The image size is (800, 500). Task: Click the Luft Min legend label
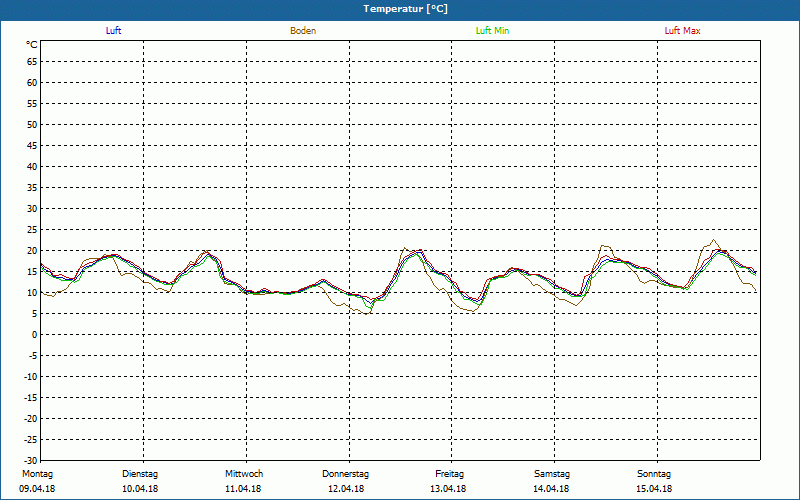(492, 31)
